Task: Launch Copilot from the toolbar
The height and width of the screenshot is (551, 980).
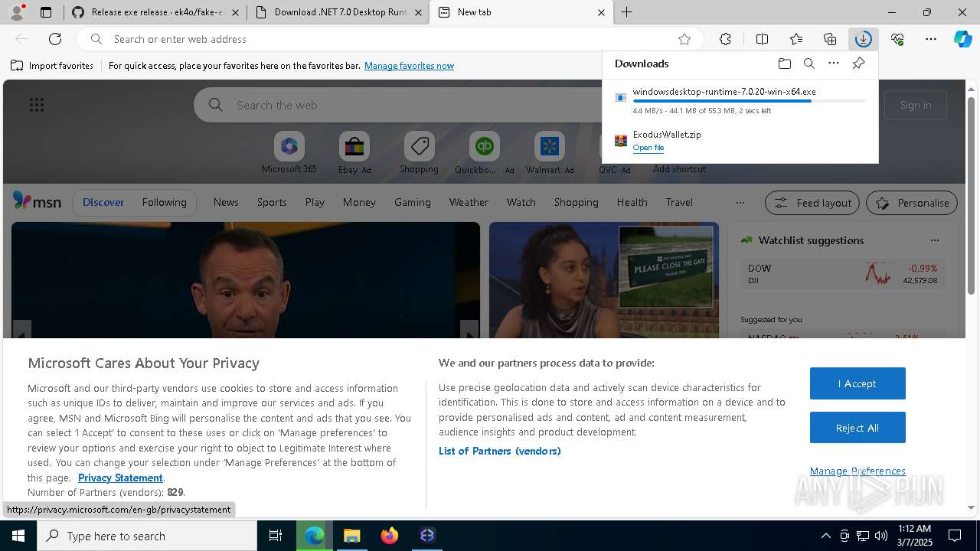Action: (962, 39)
